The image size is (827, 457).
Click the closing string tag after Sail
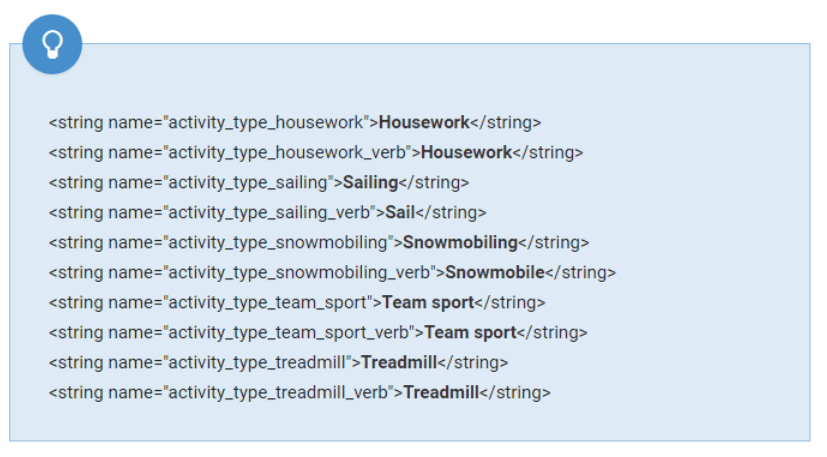[x=451, y=213]
